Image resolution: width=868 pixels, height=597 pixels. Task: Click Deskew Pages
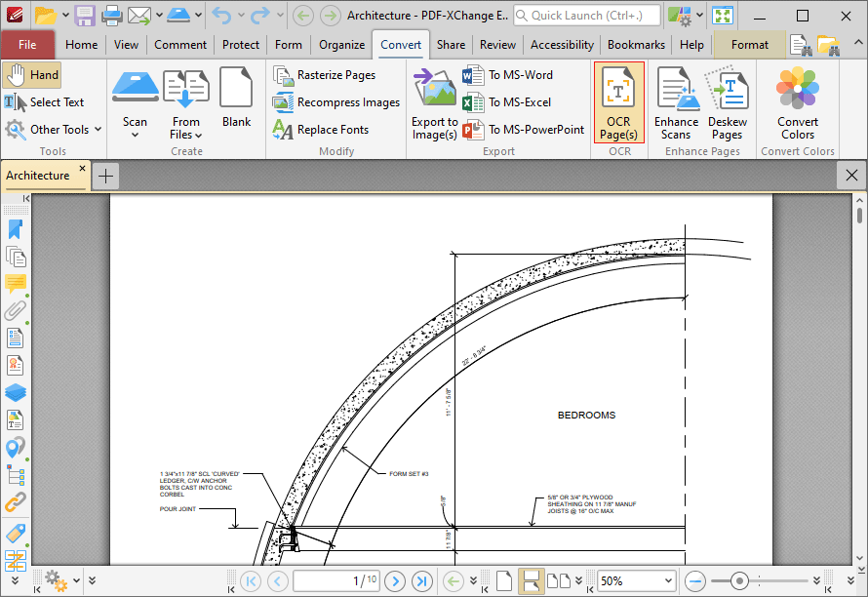coord(727,102)
